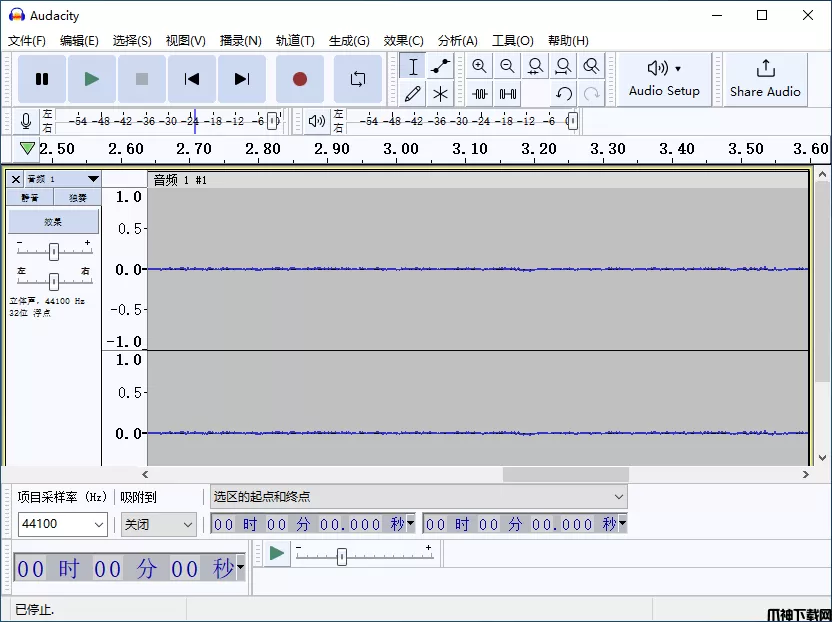Click the Trim audio outside selection icon
This screenshot has height=622, width=832.
pyautogui.click(x=480, y=94)
